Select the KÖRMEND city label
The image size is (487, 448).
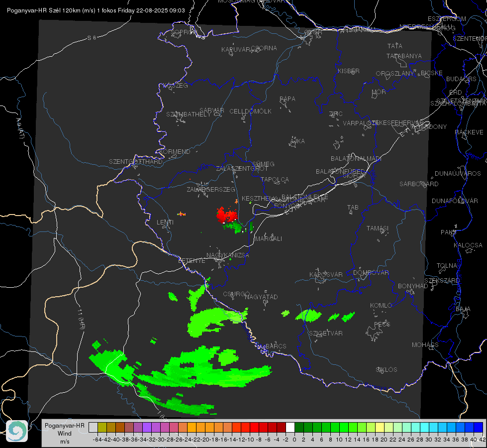(175, 152)
